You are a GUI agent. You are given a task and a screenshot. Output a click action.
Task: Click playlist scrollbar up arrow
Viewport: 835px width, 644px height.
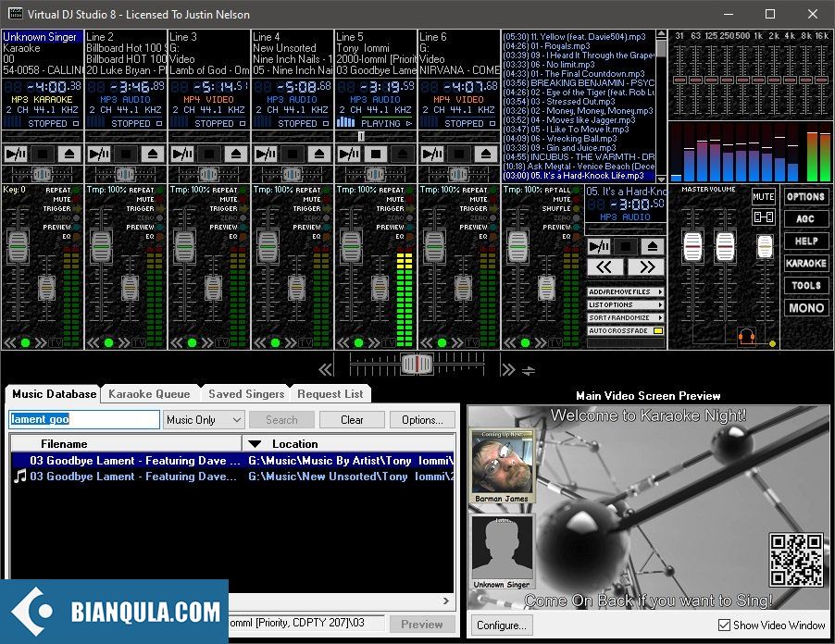(x=661, y=34)
